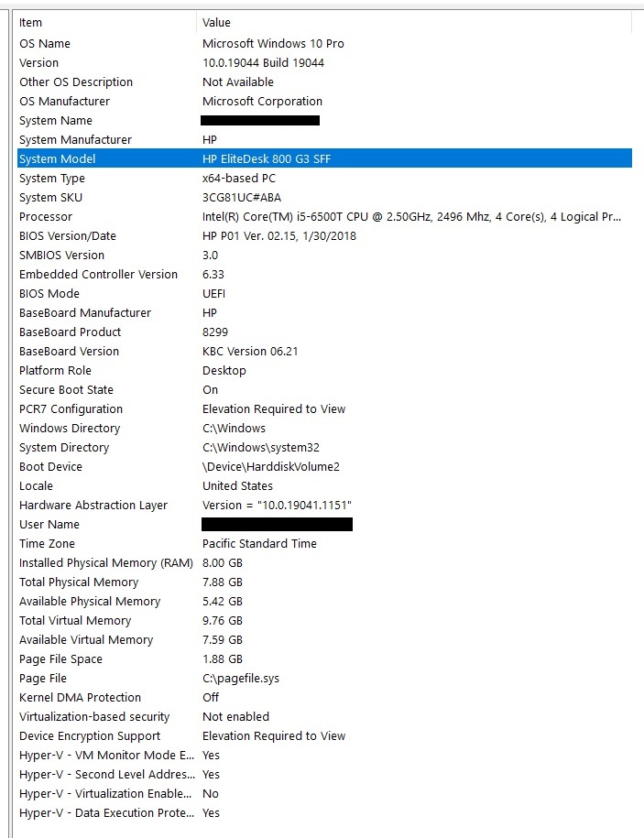Click the value HP P01 Ver. 02.15, 1/30/2018

[x=279, y=235]
